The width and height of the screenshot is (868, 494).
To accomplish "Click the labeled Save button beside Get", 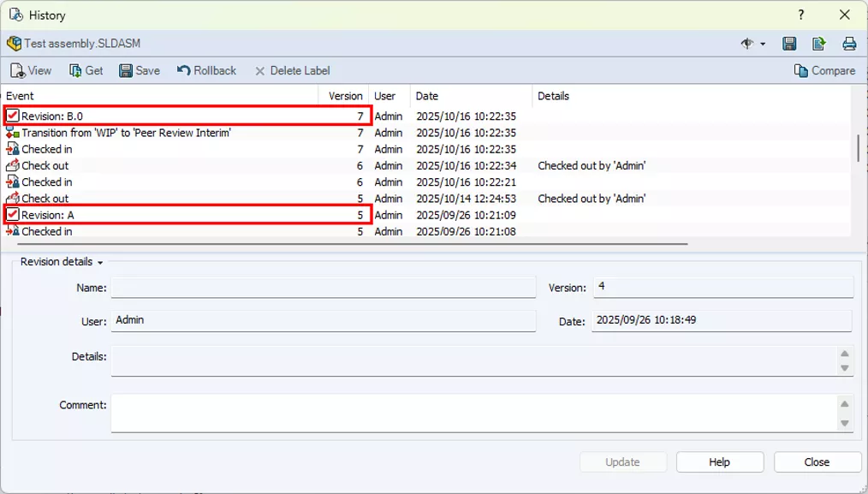I will coord(140,71).
